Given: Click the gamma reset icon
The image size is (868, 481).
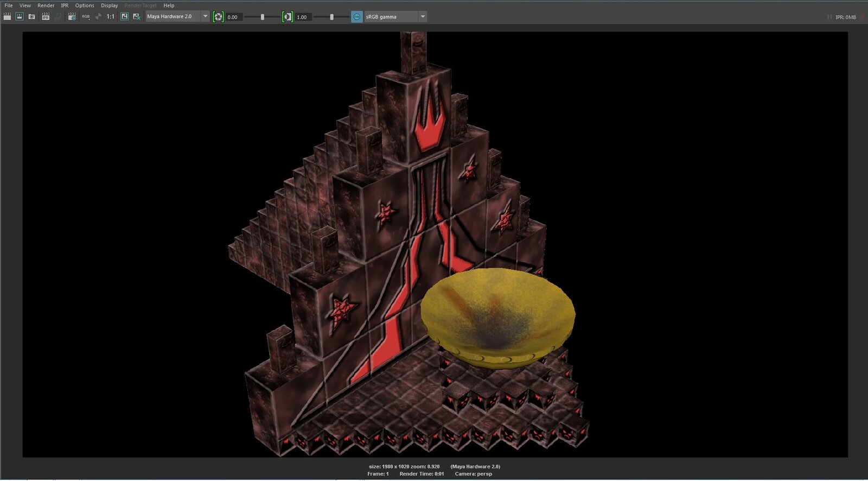Looking at the screenshot, I should tap(288, 17).
